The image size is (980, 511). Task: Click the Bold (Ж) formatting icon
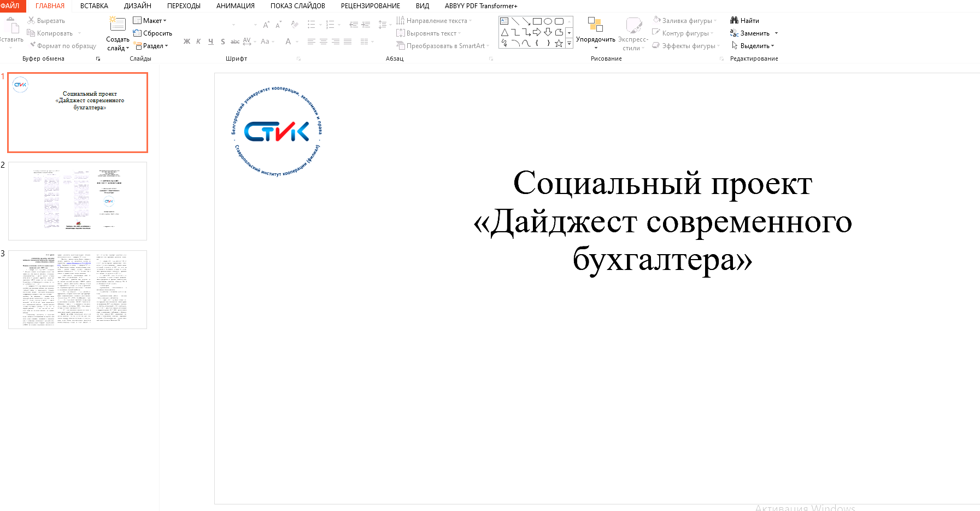click(x=187, y=42)
